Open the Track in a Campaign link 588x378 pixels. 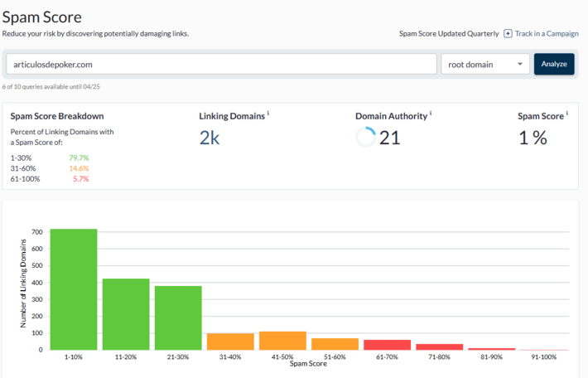(547, 34)
